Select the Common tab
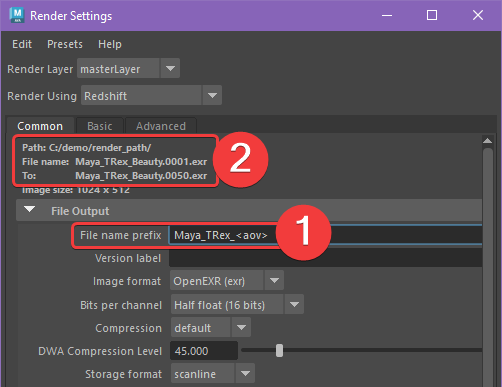Screen dimensions: 502x387 tap(40, 126)
